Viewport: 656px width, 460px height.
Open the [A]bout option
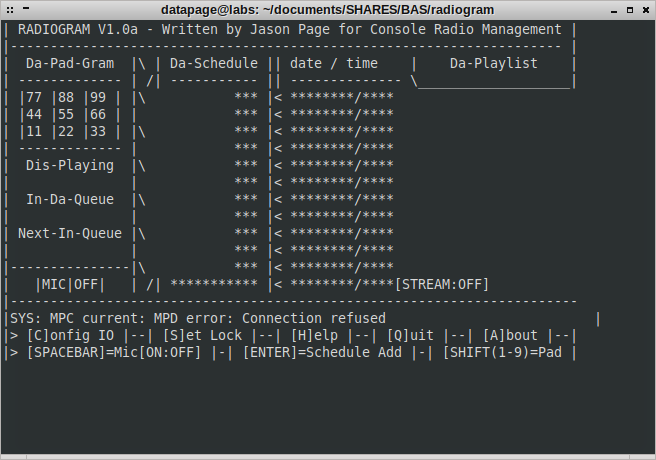(510, 335)
